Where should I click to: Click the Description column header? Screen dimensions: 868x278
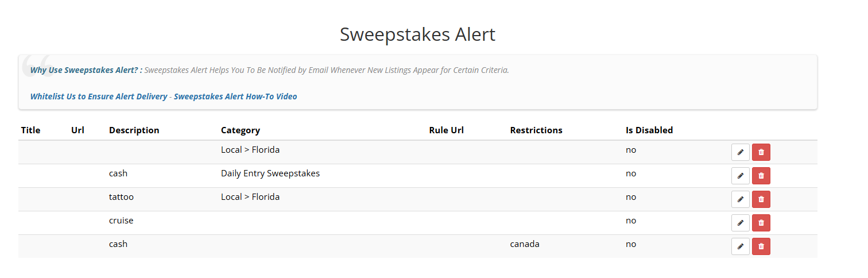[134, 130]
